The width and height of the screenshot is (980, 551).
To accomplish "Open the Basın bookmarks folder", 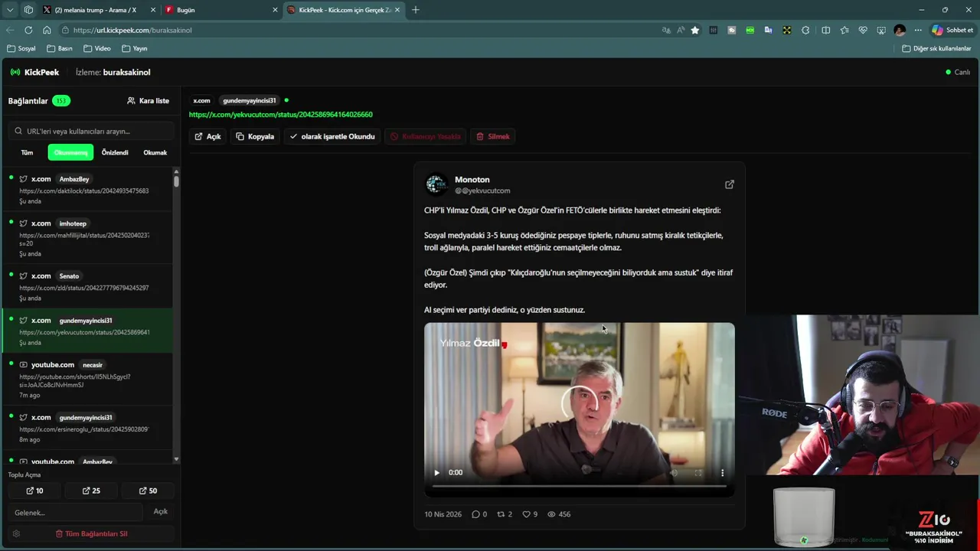I will [60, 48].
